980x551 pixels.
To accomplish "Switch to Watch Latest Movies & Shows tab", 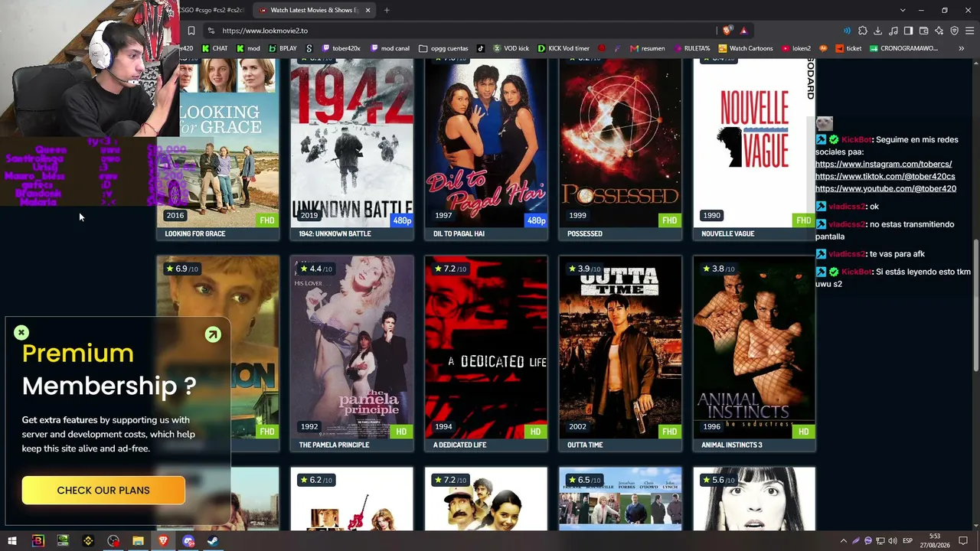I will pos(314,10).
